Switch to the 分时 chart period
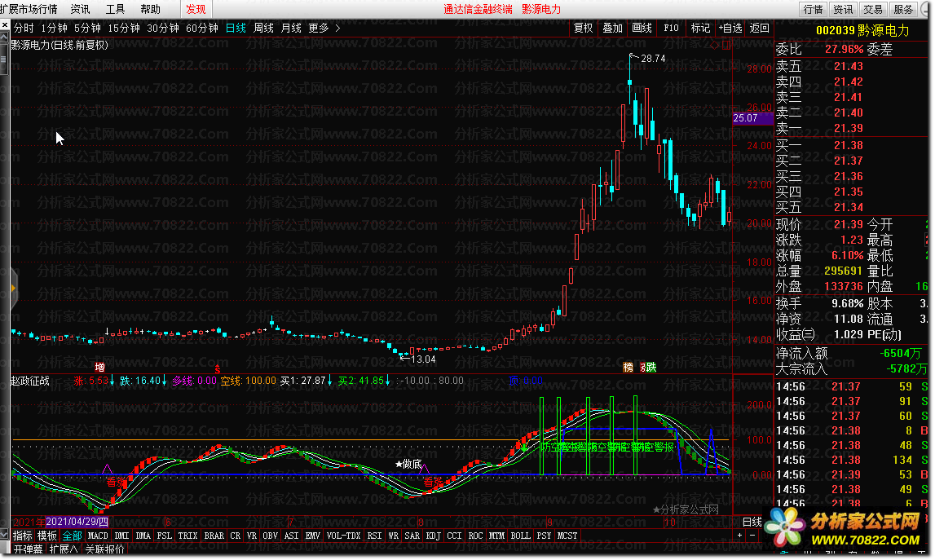The width and height of the screenshot is (935, 560). click(x=24, y=28)
